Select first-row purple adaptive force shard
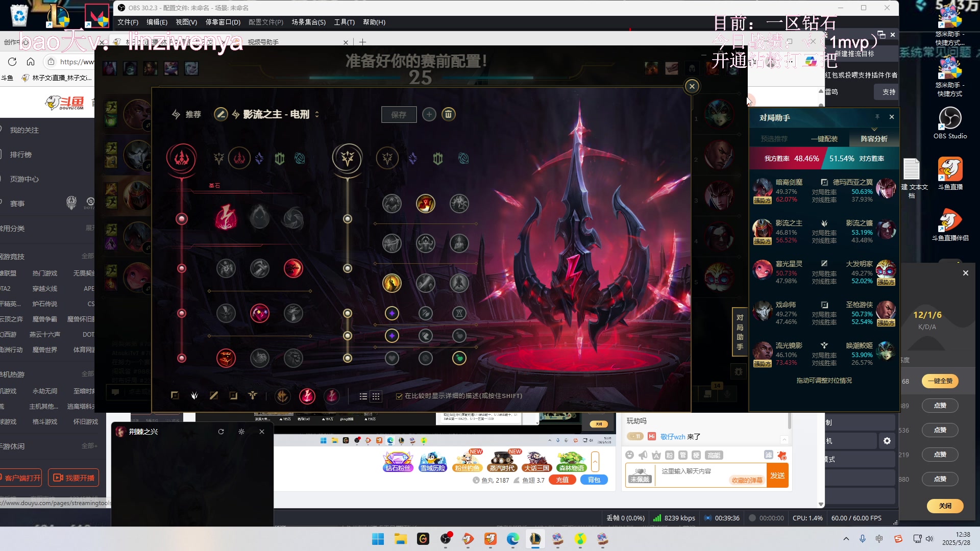The image size is (980, 551). 392,313
